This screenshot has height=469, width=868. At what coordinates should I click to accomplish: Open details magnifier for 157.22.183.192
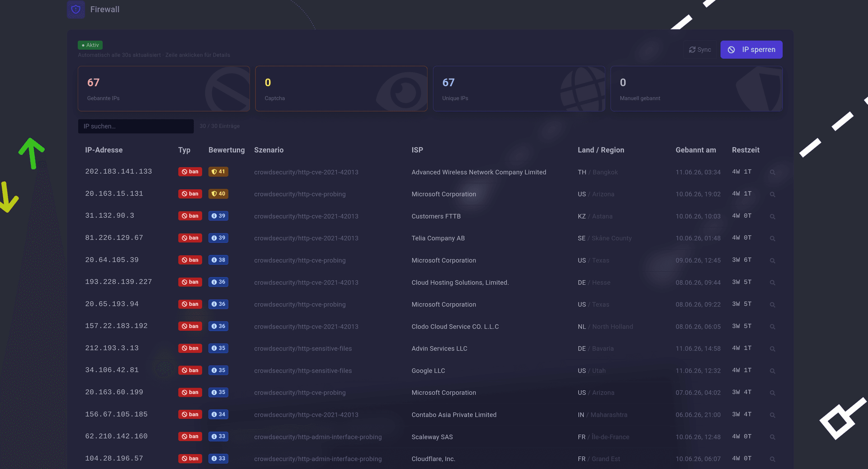(x=773, y=327)
